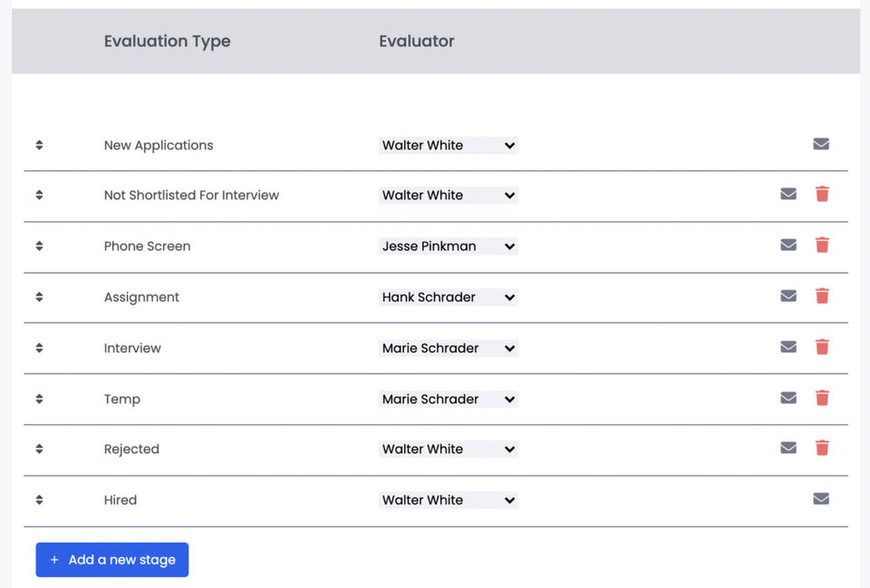Image resolution: width=870 pixels, height=588 pixels.
Task: Click the email icon for Phone Screen
Action: (788, 245)
